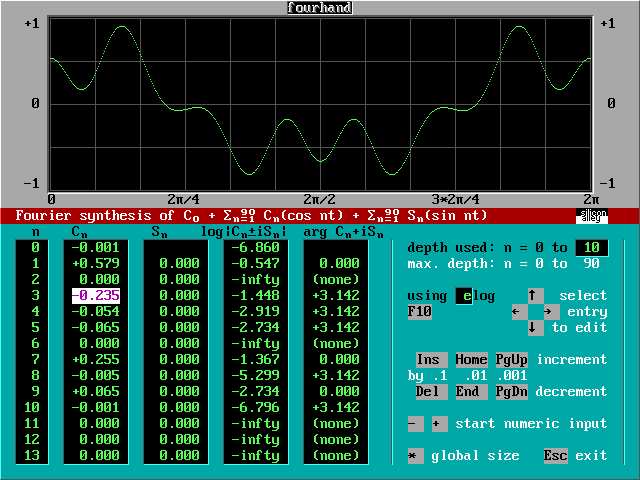Toggle the elog logarithm mode field
The image size is (640, 480).
point(463,296)
